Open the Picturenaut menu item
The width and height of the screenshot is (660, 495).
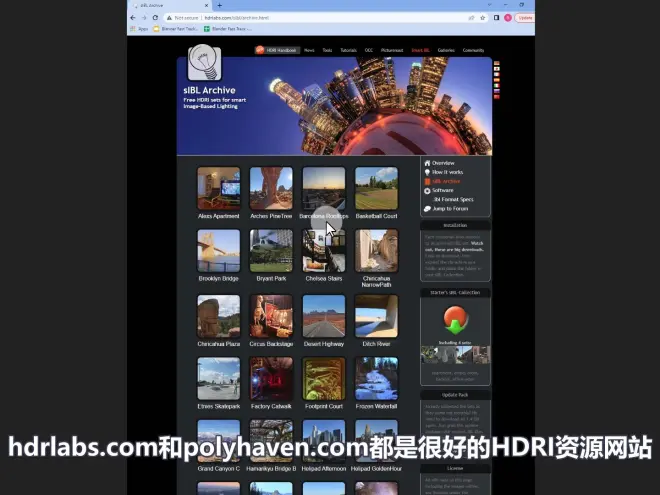[392, 50]
